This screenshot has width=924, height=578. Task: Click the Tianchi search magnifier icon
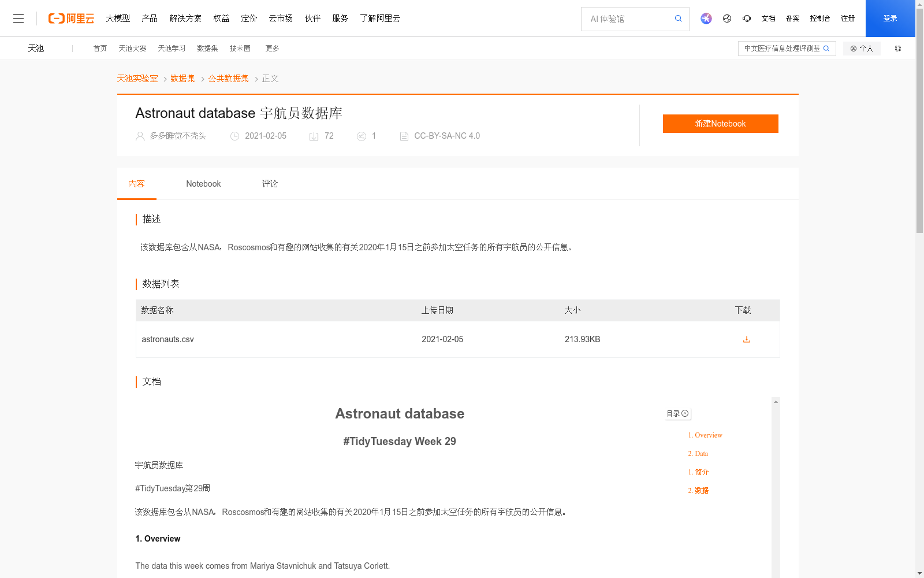(x=826, y=49)
